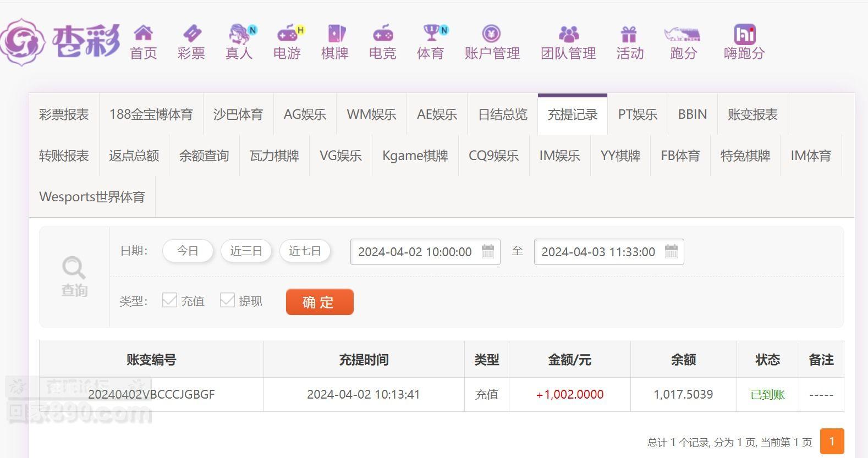
Task: Click the activity (活动) gift box icon
Action: click(629, 35)
